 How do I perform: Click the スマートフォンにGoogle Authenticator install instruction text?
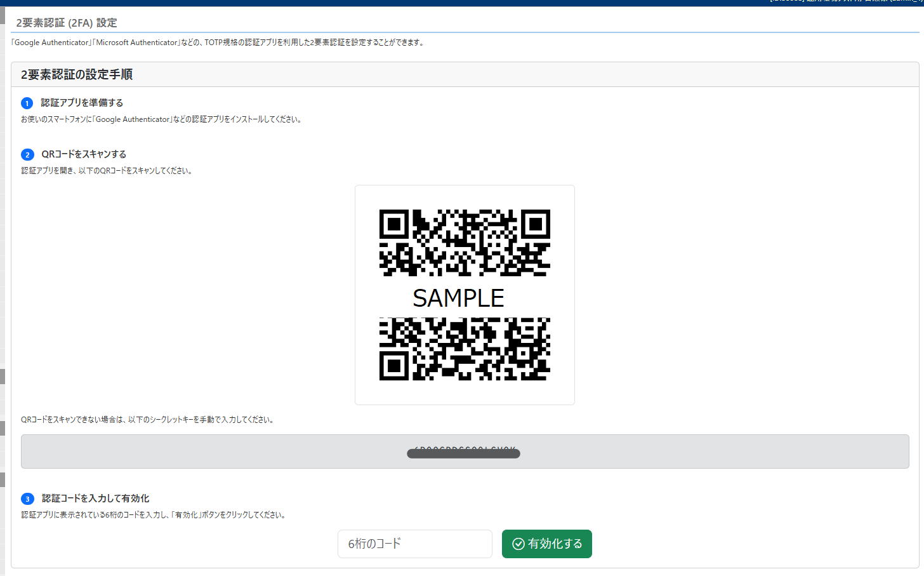point(162,119)
